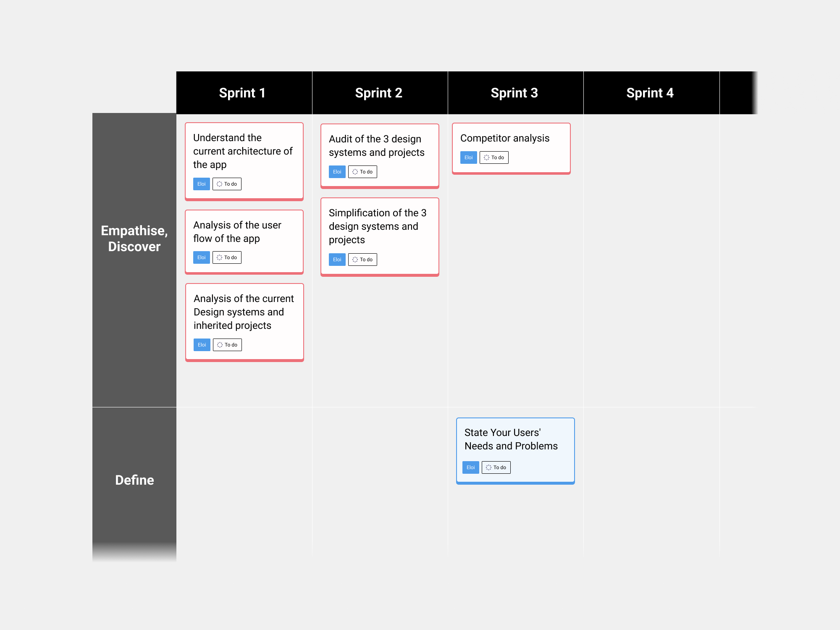Click Eloi tag on State Your Users' Needs card
840x630 pixels.
point(470,467)
